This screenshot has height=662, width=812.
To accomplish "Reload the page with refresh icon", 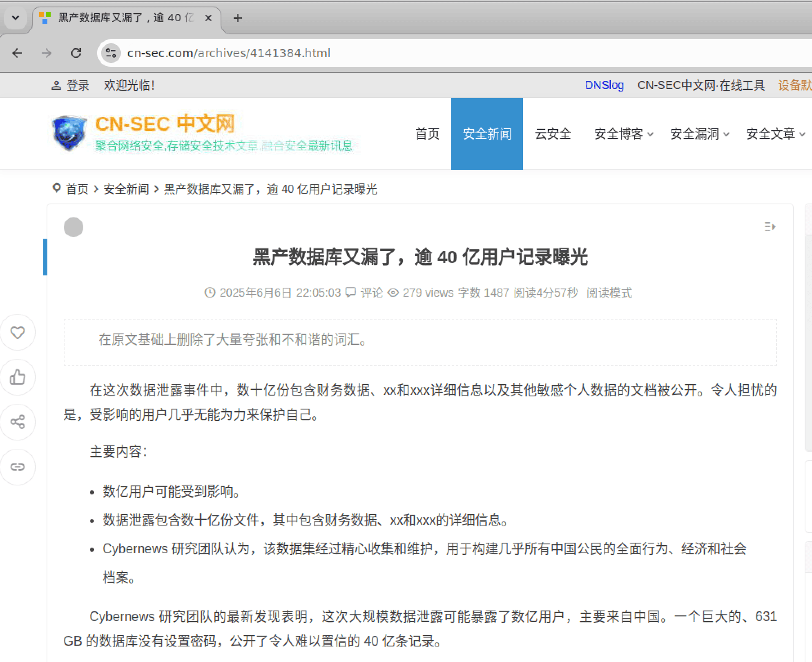I will (76, 53).
